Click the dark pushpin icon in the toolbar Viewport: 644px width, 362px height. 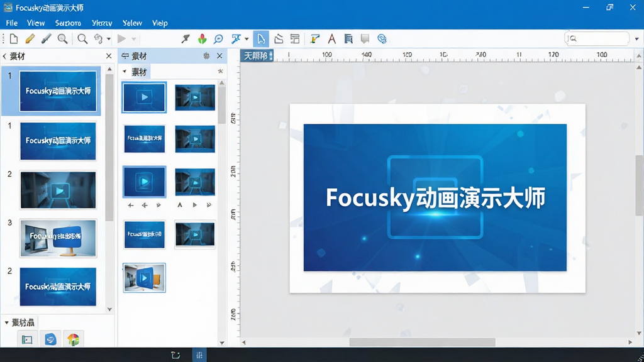(x=186, y=38)
